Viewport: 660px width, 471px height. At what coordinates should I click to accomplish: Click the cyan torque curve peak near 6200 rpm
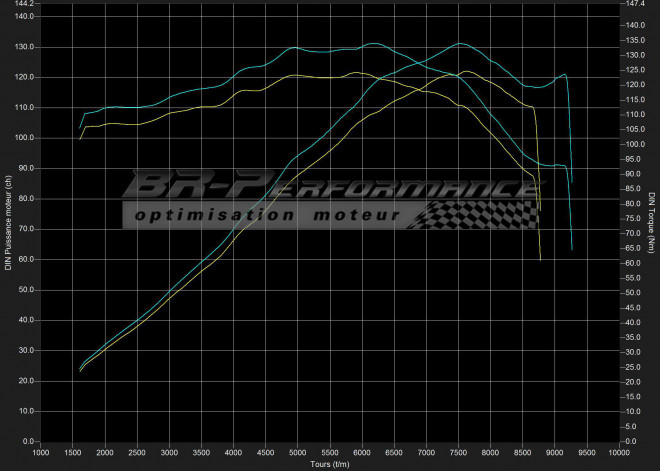click(373, 44)
